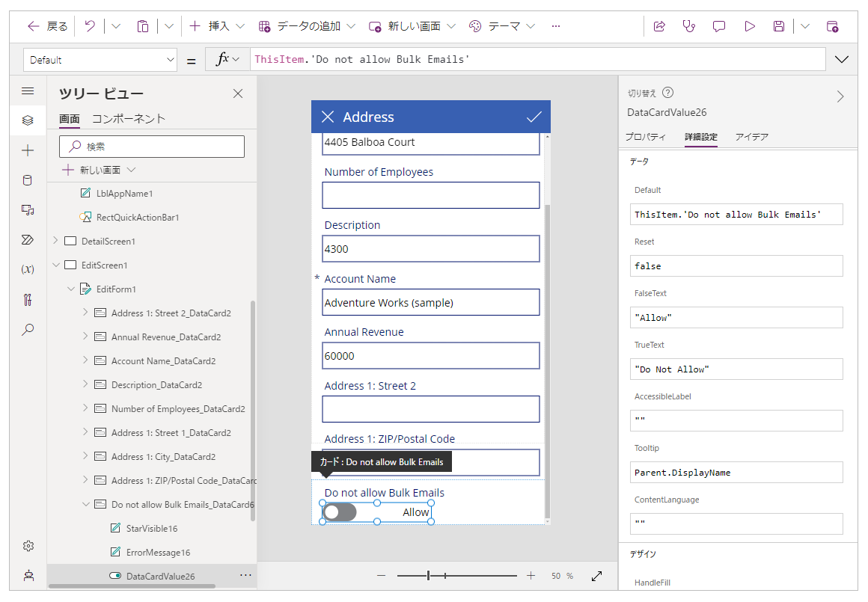868x602 pixels.
Task: Click the tree view 検索 search field
Action: 152,147
